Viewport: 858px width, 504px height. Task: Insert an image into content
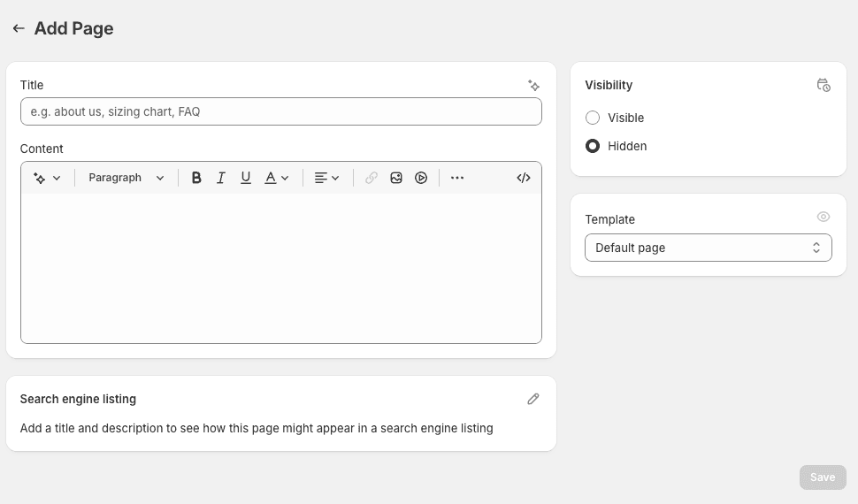coord(396,178)
